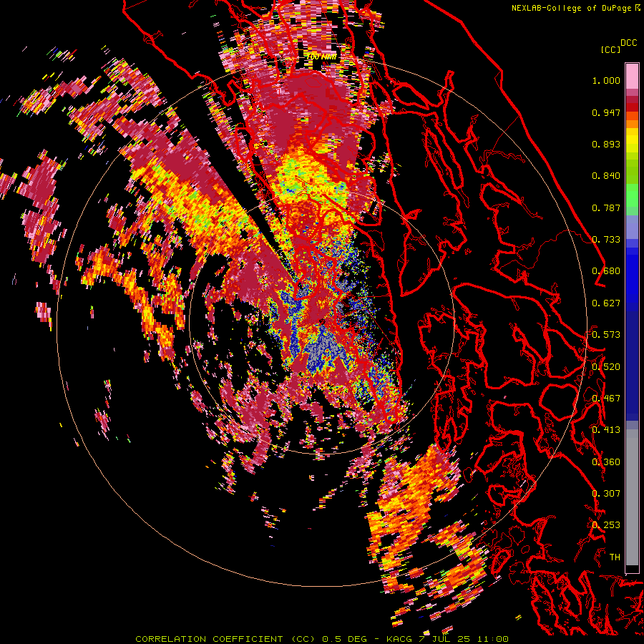
Task: Click the bright green segment of the color bar
Action: pos(632,195)
